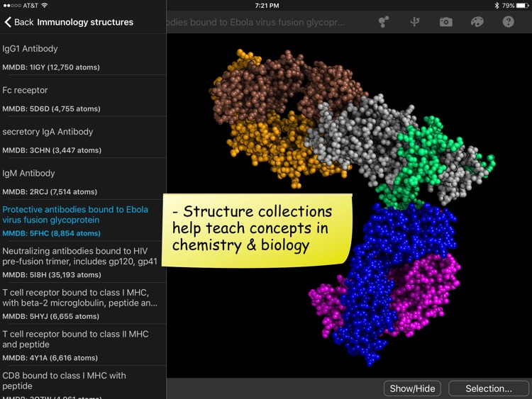Open the secretory IgA Antibody entry

tap(83, 137)
